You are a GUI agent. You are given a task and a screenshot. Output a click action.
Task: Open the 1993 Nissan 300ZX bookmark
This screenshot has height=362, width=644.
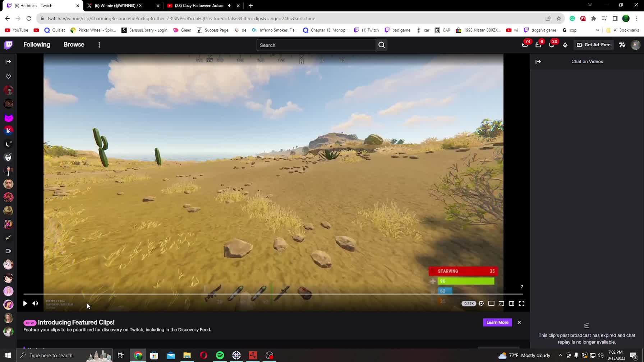click(x=478, y=30)
